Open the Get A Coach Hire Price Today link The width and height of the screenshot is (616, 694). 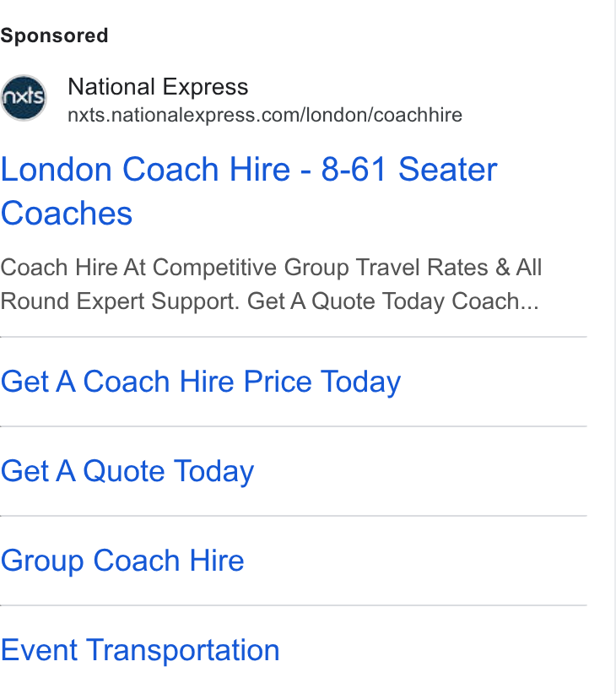(x=201, y=382)
